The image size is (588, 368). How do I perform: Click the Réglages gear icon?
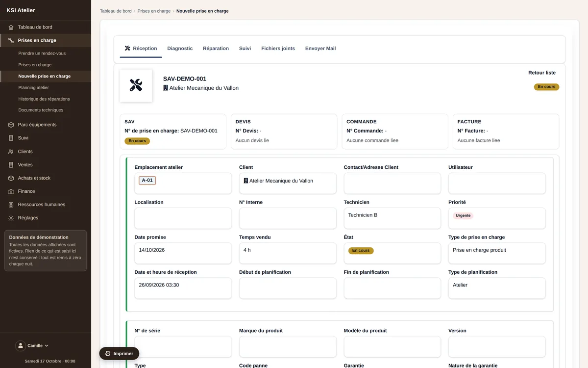[11, 218]
